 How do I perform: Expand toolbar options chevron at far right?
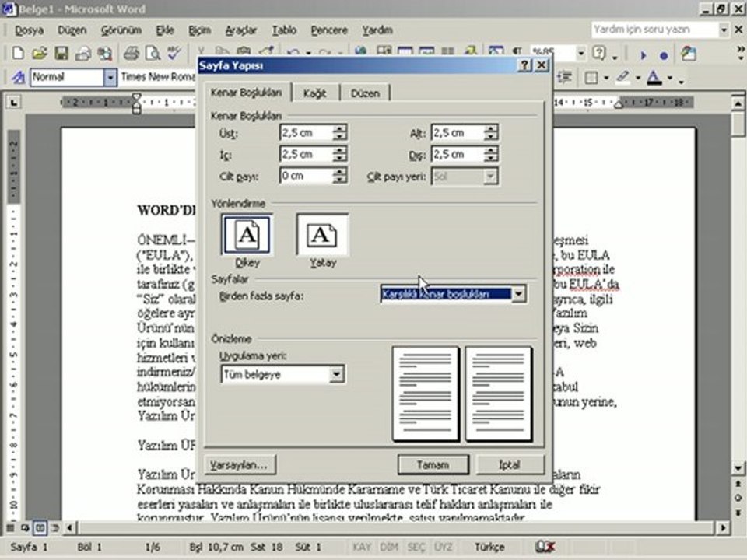pyautogui.click(x=740, y=53)
